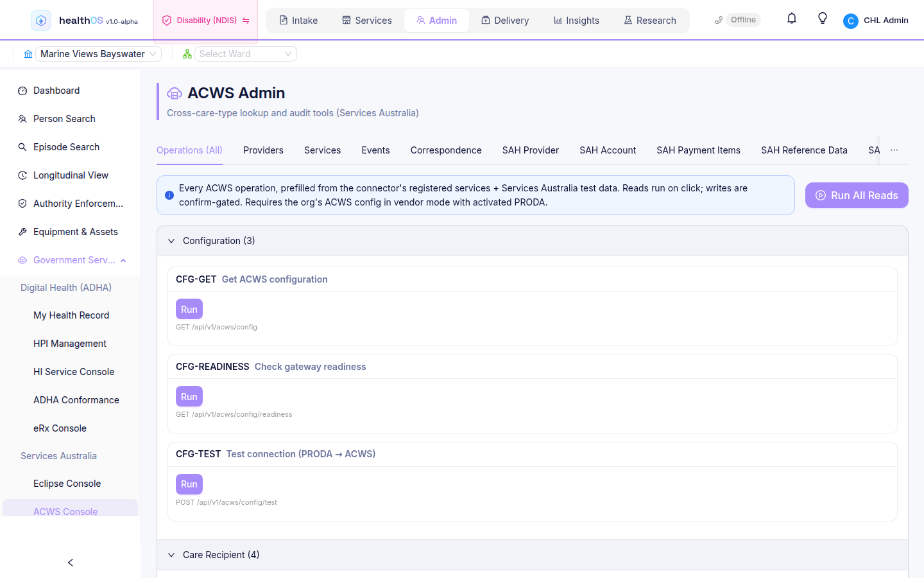
Task: Open the eRx Console sidebar link
Action: click(x=71, y=428)
